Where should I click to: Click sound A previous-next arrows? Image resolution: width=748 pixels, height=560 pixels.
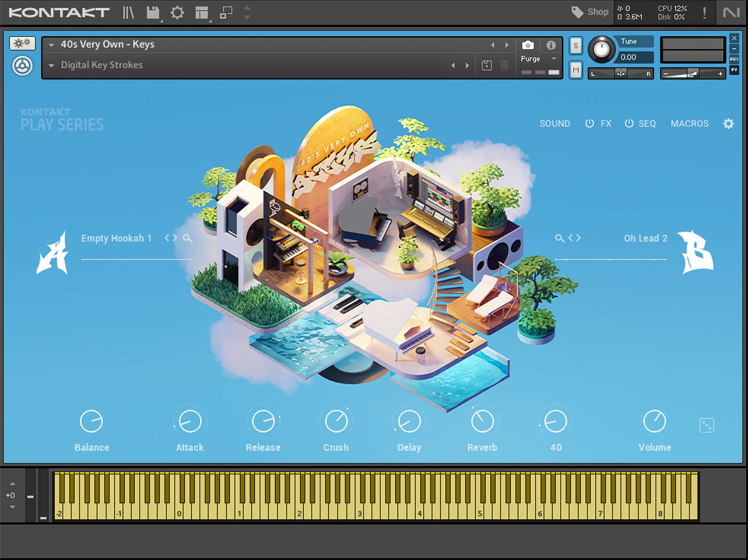[x=171, y=238]
